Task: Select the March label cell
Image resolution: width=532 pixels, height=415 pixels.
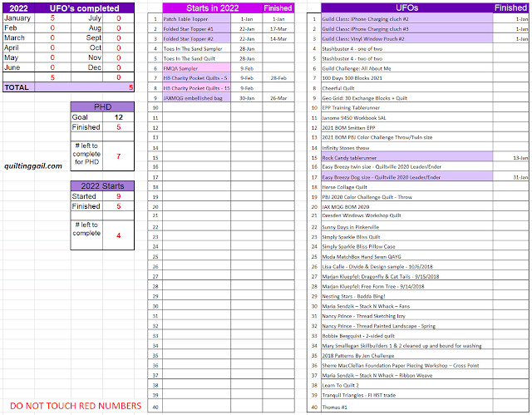Action: coord(18,37)
